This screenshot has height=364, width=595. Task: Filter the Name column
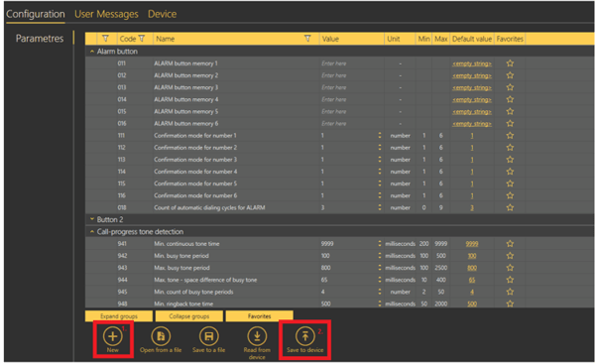(307, 39)
